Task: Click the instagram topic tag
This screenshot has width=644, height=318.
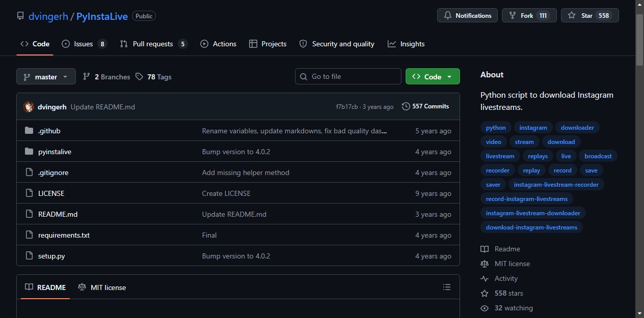Action: coord(533,128)
